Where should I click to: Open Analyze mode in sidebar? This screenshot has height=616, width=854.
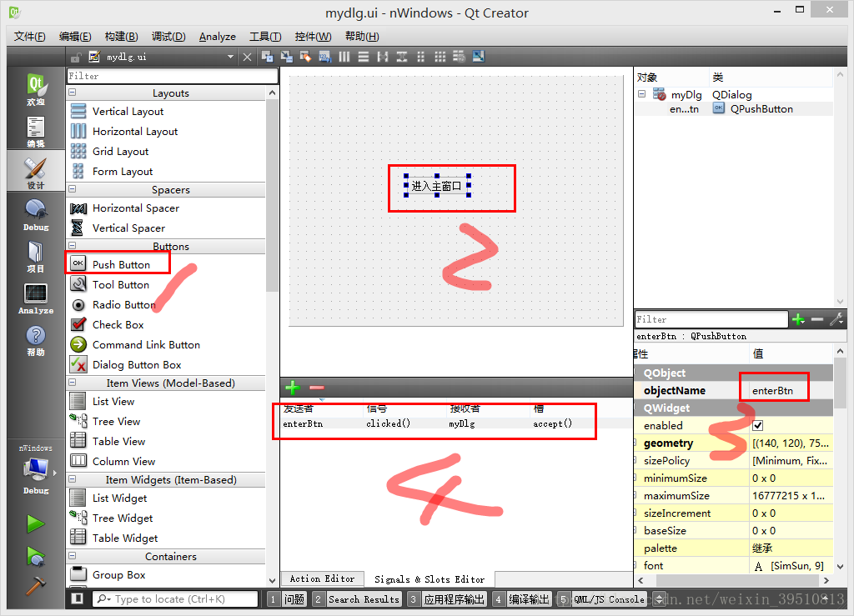click(x=35, y=298)
